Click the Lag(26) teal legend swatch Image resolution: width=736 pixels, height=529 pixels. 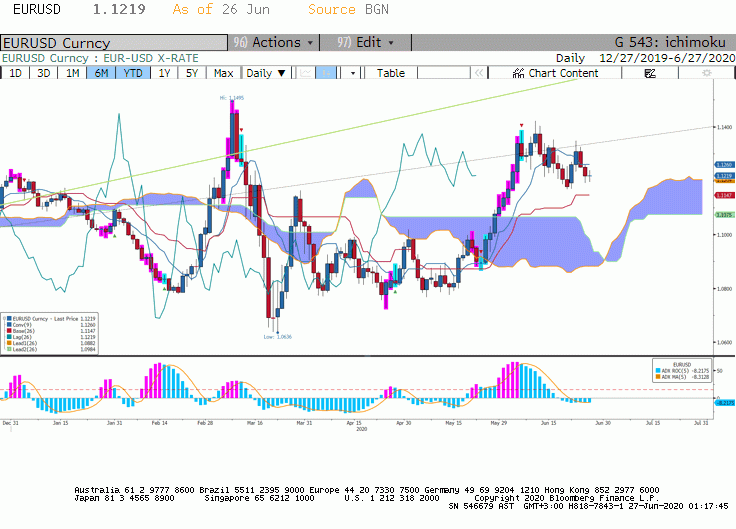coord(9,337)
